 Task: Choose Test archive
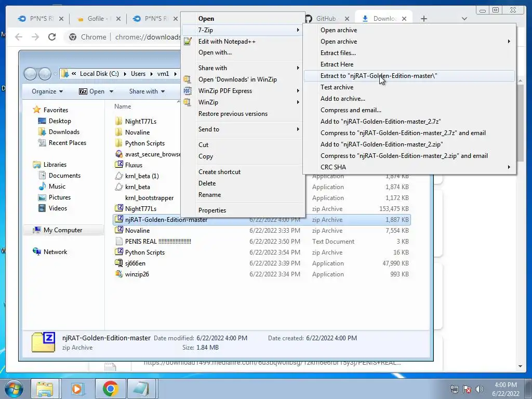tap(409, 87)
